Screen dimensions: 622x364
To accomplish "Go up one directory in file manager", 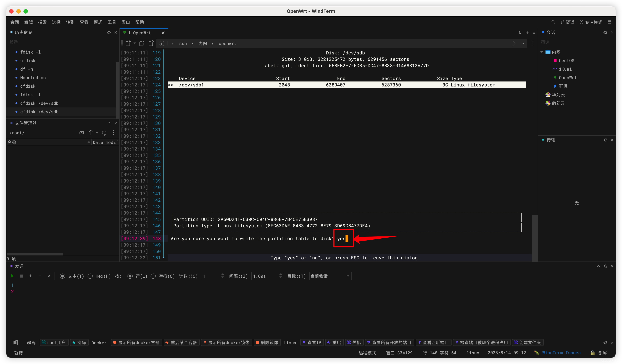I will coord(91,133).
